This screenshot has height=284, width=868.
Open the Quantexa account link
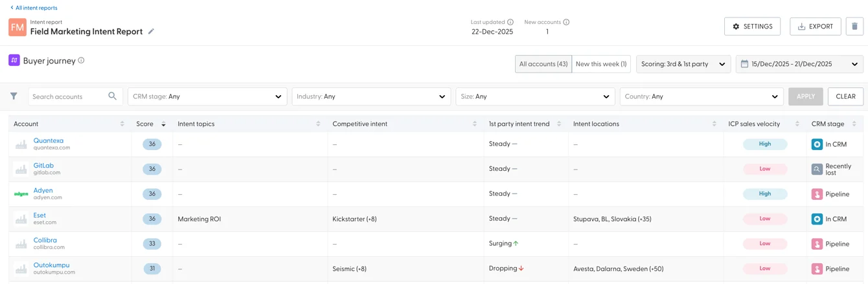pos(49,140)
